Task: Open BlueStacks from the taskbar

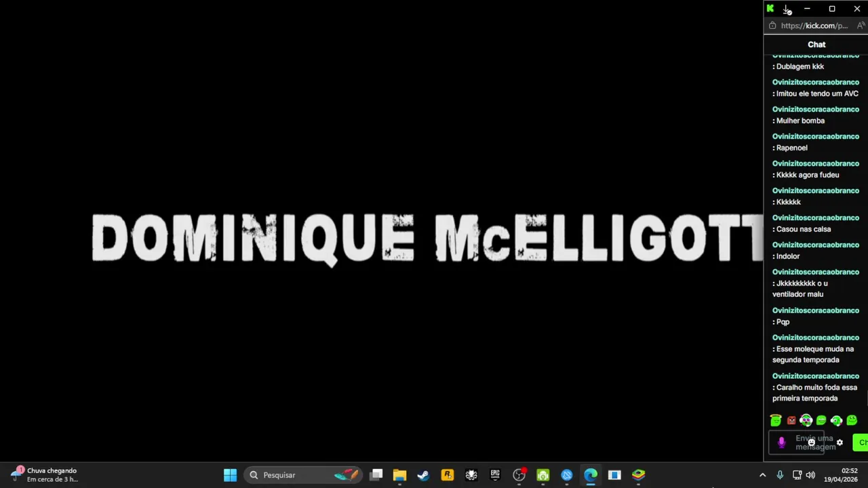Action: (x=639, y=475)
